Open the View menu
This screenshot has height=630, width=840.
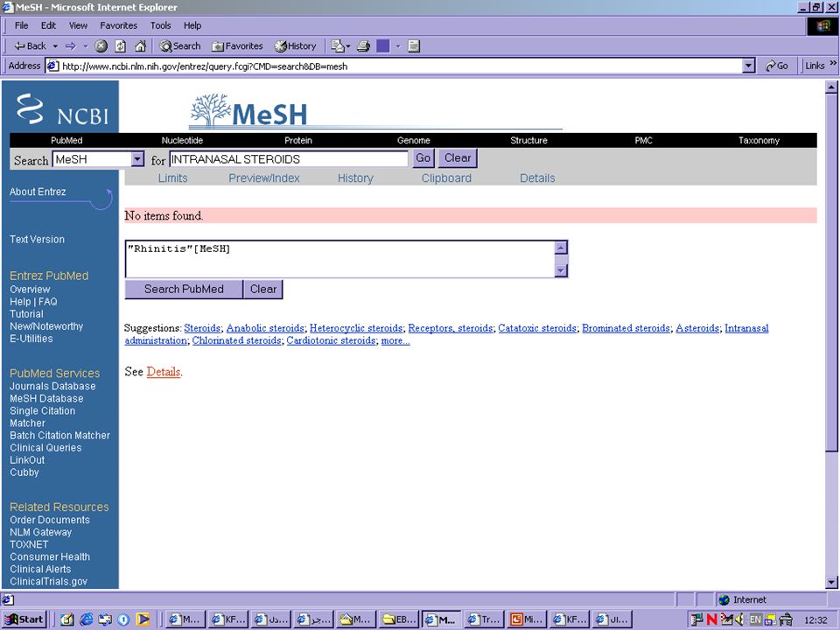point(78,25)
